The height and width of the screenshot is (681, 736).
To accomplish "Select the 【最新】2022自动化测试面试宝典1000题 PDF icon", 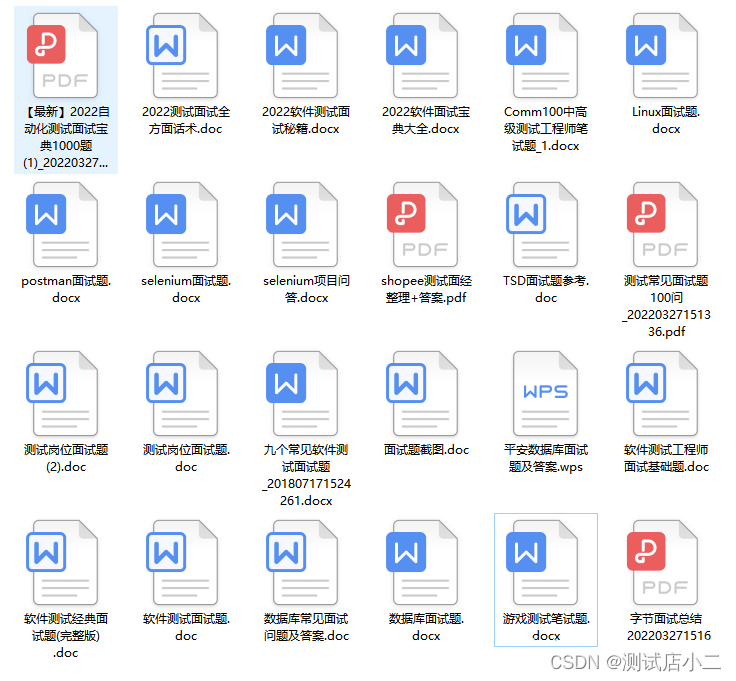I will tap(62, 55).
